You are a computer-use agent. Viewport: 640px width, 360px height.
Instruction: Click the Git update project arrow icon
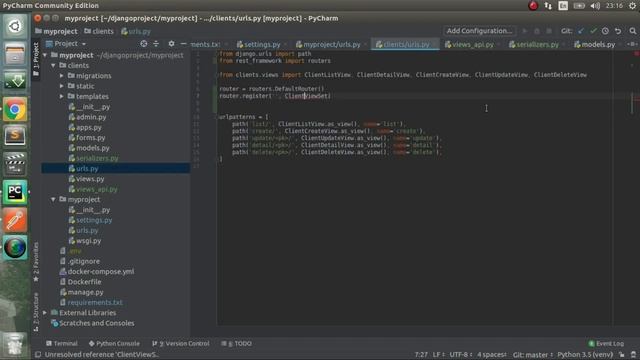(x=581, y=31)
